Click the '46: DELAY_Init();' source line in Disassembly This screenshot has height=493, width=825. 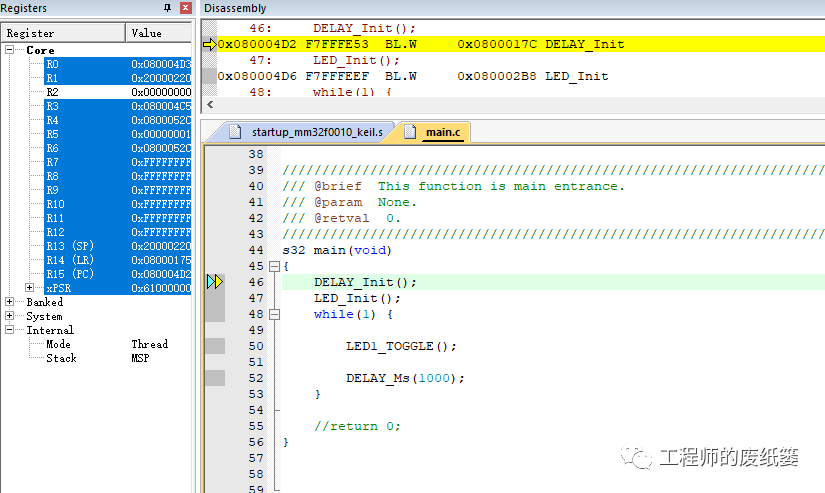333,28
